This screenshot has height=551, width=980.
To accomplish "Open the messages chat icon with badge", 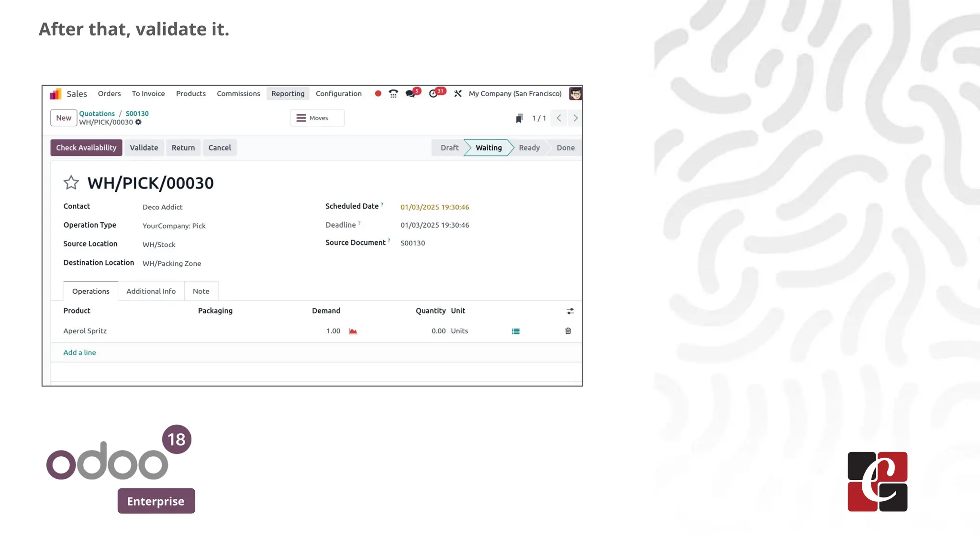I will click(x=410, y=94).
